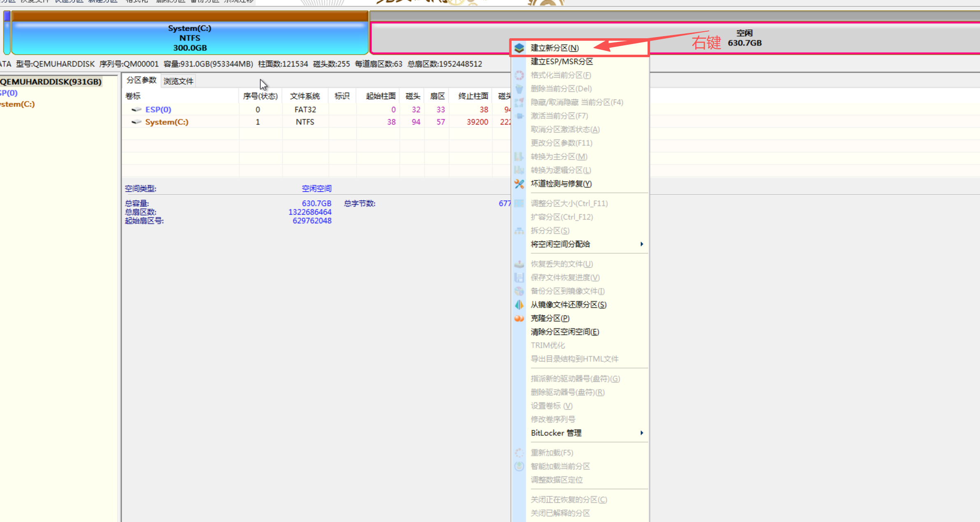
Task: Switch to the 浏览文件 tab
Action: (178, 80)
